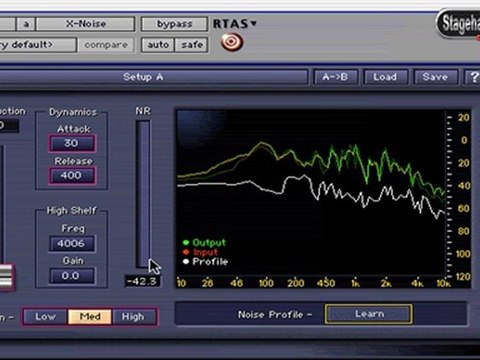Image resolution: width=480 pixels, height=360 pixels.
Task: Click the X-Noise plug-in selector
Action: (x=86, y=24)
